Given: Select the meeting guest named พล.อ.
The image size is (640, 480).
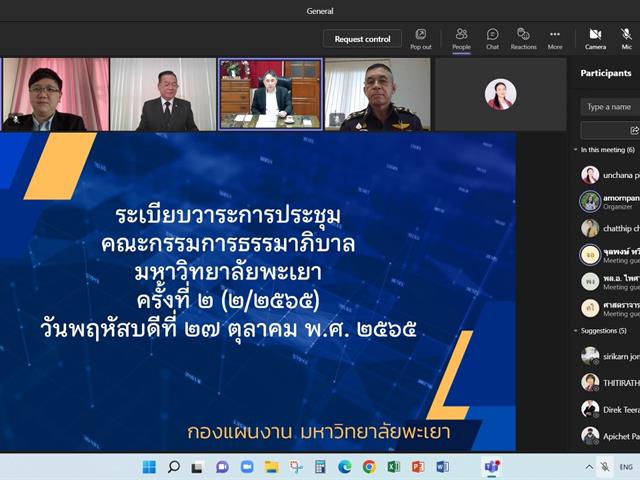Looking at the screenshot, I should (609, 282).
